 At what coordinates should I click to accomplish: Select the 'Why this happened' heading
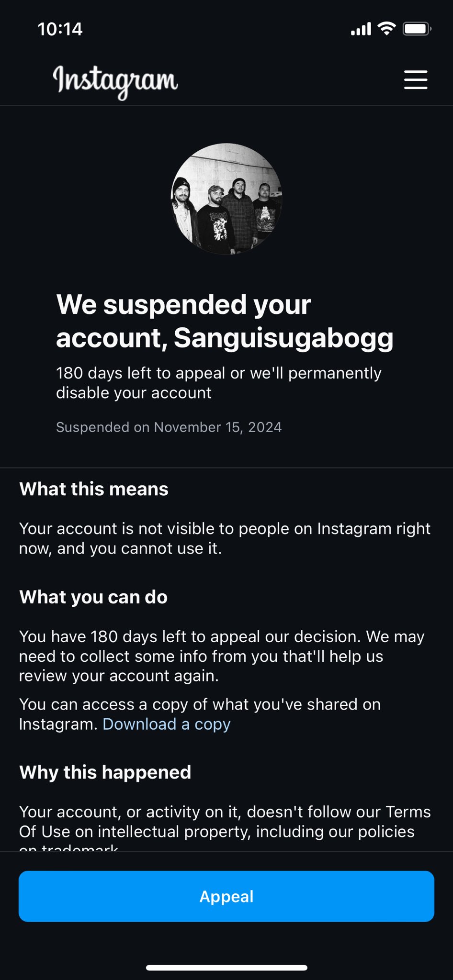pos(105,772)
